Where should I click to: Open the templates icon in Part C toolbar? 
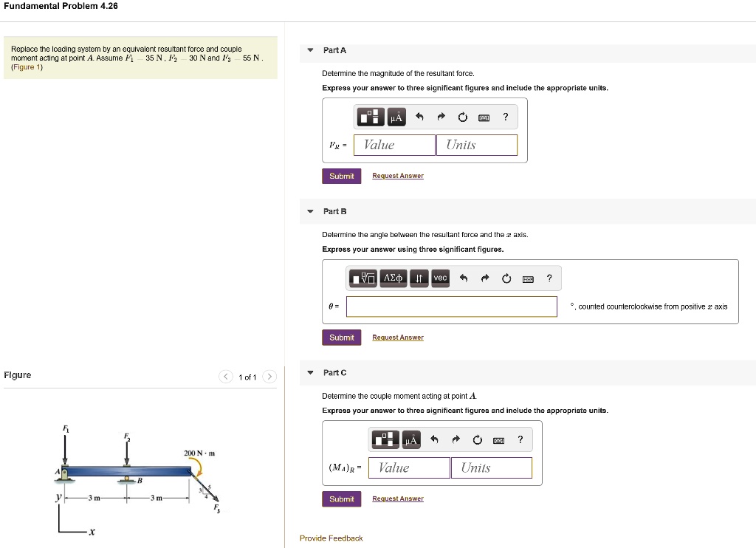coord(384,439)
